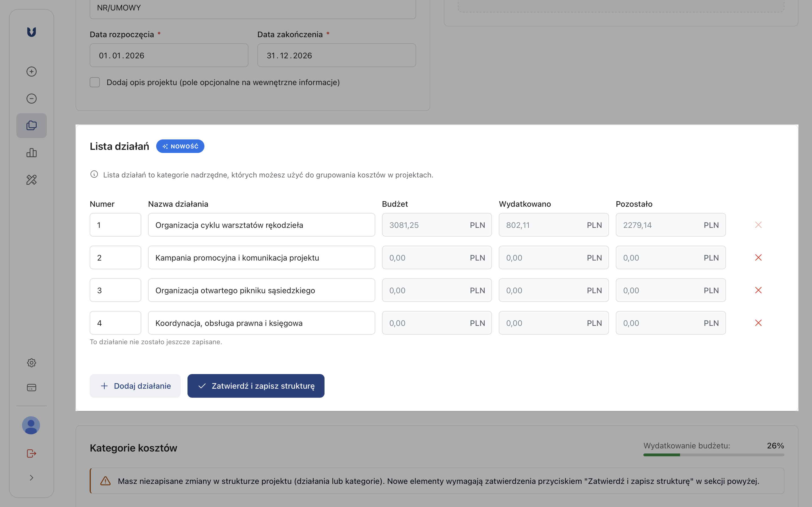Click the red logout icon
This screenshot has height=507, width=812.
(x=32, y=453)
